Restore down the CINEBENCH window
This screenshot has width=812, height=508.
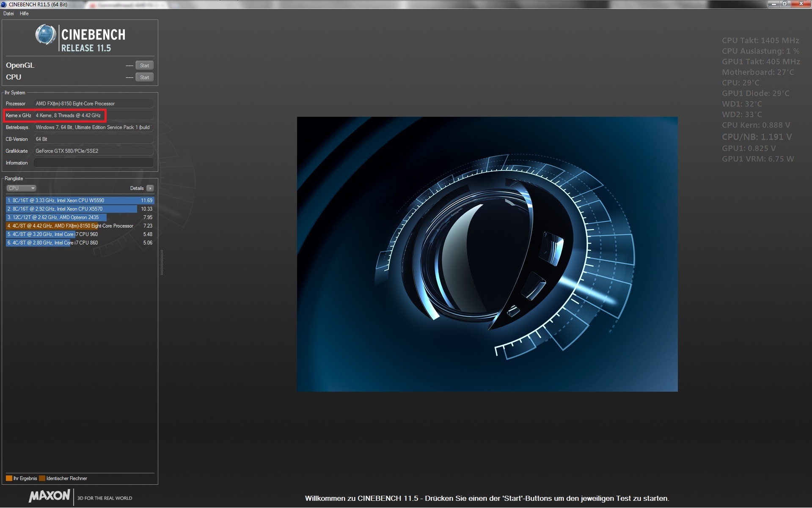point(784,4)
